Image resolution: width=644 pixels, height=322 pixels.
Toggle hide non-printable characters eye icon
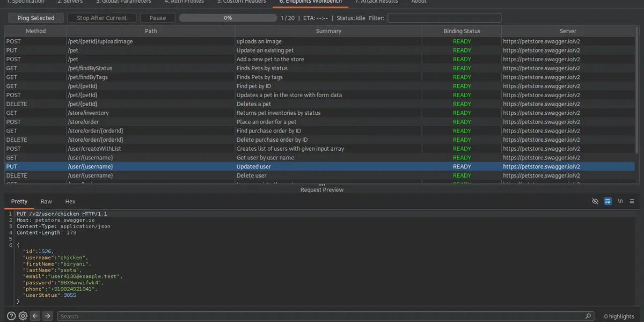pyautogui.click(x=595, y=201)
